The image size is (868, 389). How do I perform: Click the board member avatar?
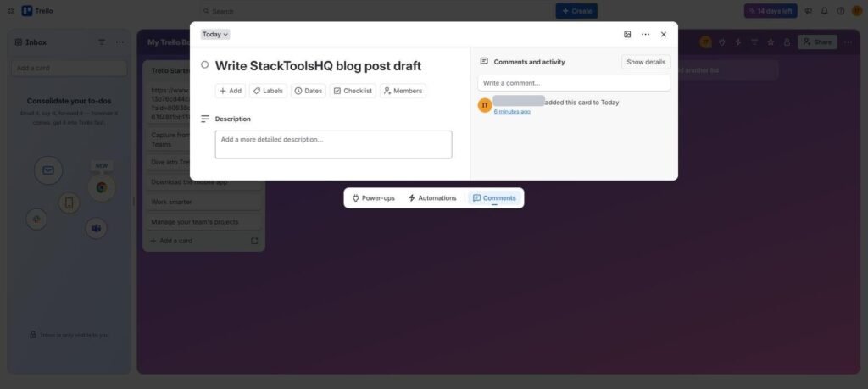click(705, 42)
